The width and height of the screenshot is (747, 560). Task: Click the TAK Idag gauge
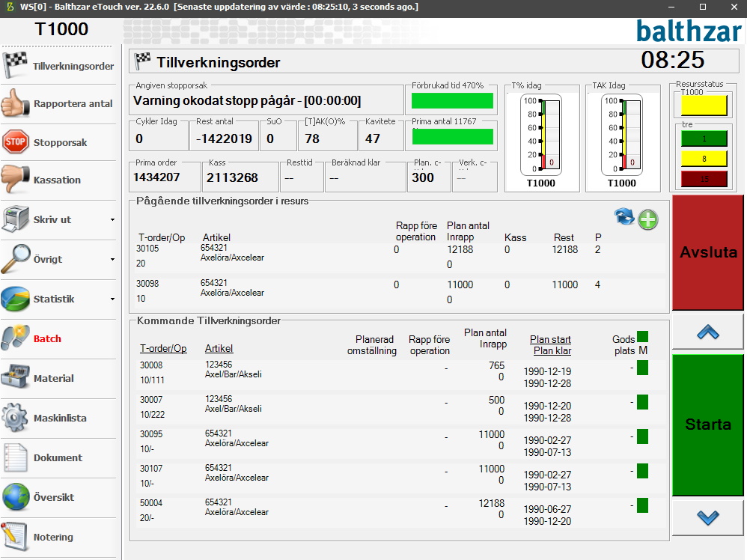point(622,135)
